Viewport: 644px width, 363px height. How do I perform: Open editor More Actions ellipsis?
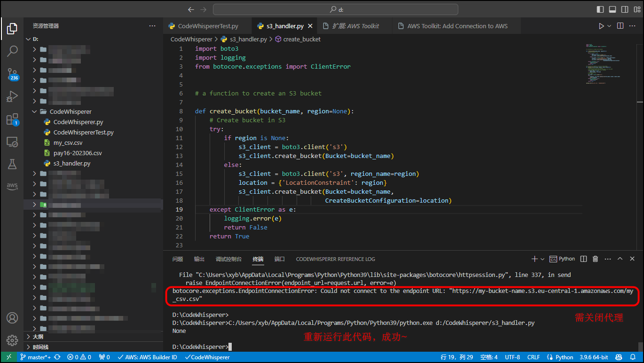pyautogui.click(x=633, y=26)
